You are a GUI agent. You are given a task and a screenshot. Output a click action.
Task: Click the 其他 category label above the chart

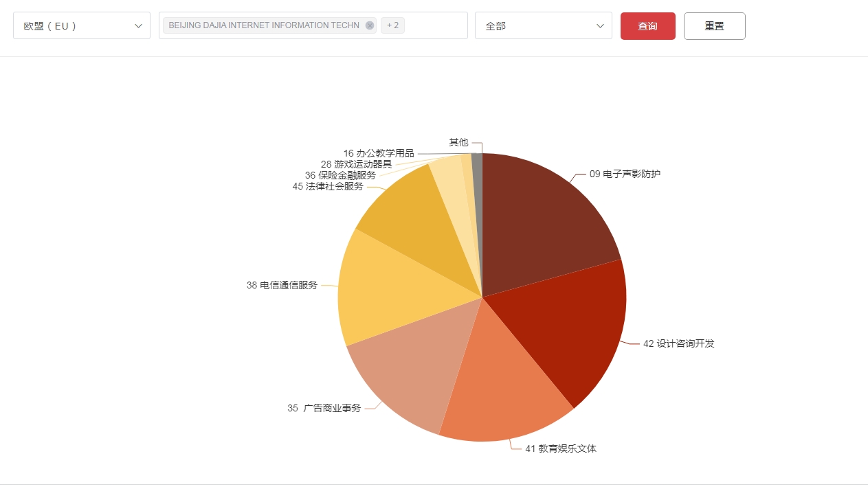[x=458, y=142]
